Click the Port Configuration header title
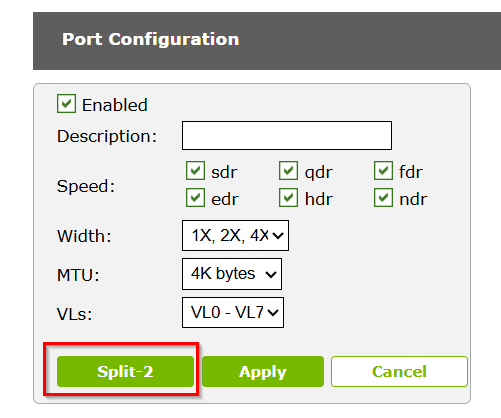The height and width of the screenshot is (418, 501). pyautogui.click(x=151, y=39)
